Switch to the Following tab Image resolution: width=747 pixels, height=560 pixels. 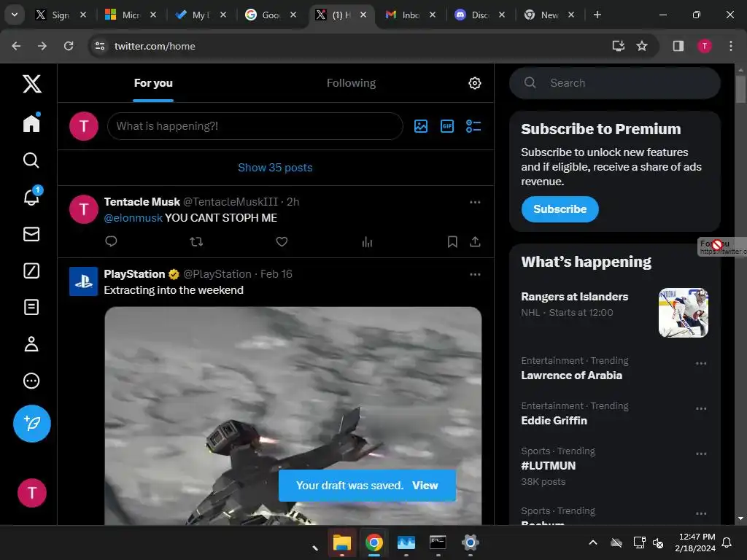click(x=351, y=83)
